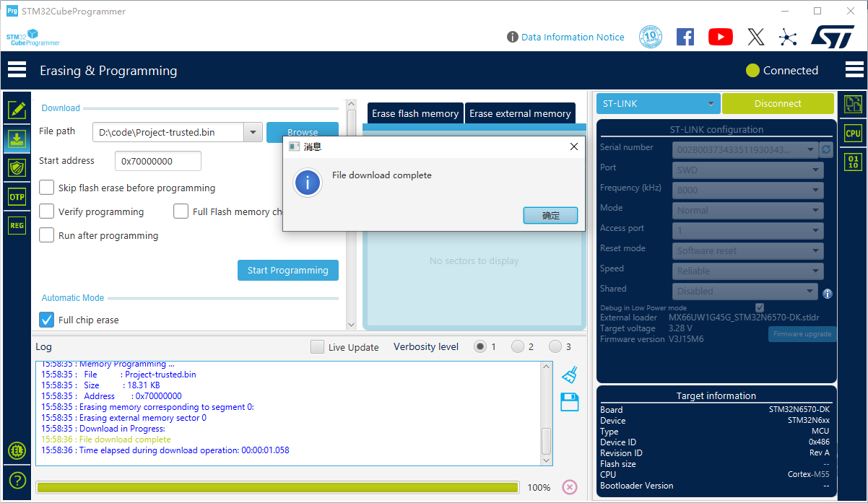Viewport: 868px width, 503px height.
Task: Click the Start address input field
Action: tap(158, 161)
